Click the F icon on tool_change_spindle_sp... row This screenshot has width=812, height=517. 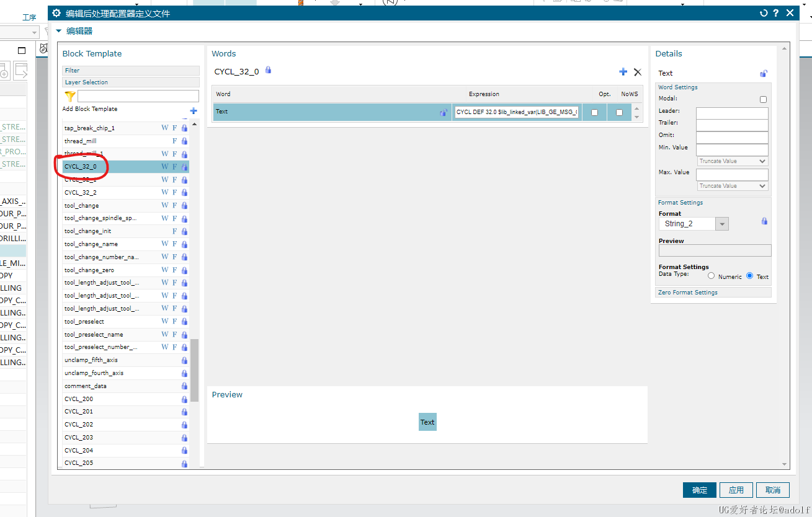(175, 218)
